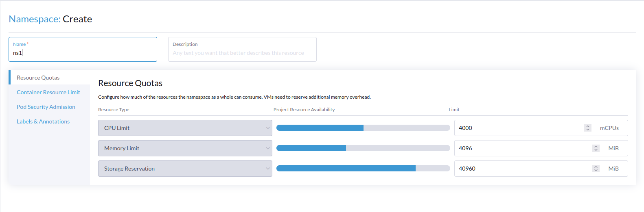The height and width of the screenshot is (212, 644).
Task: Expand the Memory Limit resource type dropdown
Action: coord(185,148)
